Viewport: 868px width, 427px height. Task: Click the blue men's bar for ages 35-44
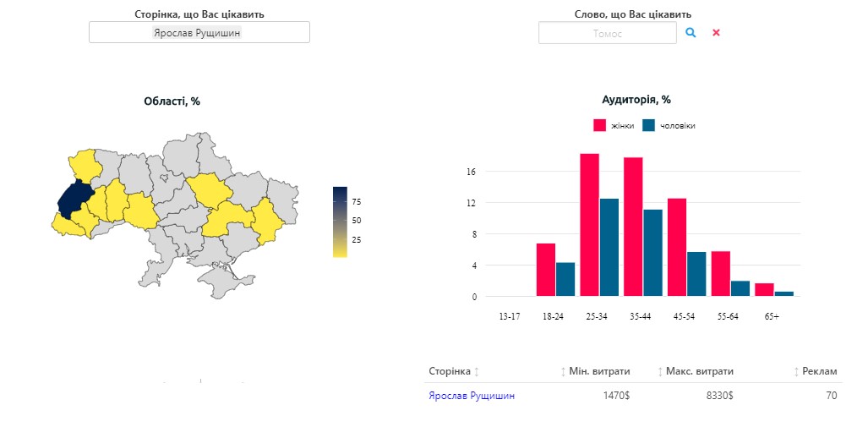click(x=652, y=253)
